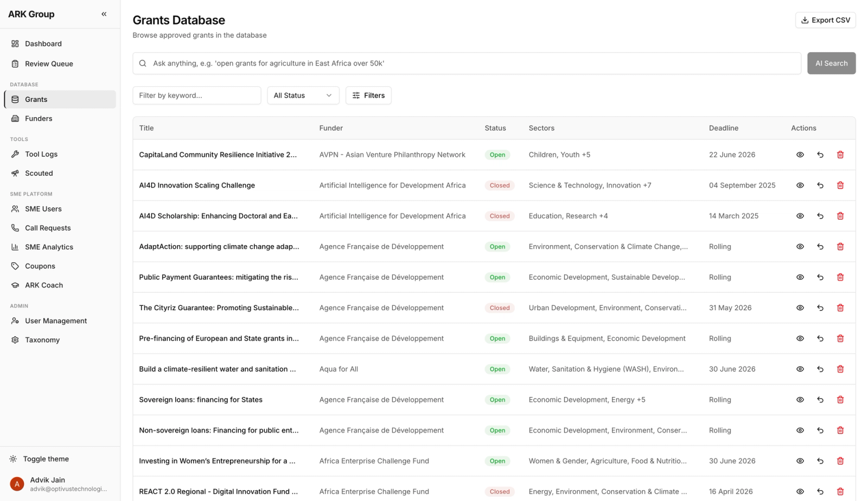
Task: Delete the Cityriz Guarantee grant
Action: (x=840, y=308)
